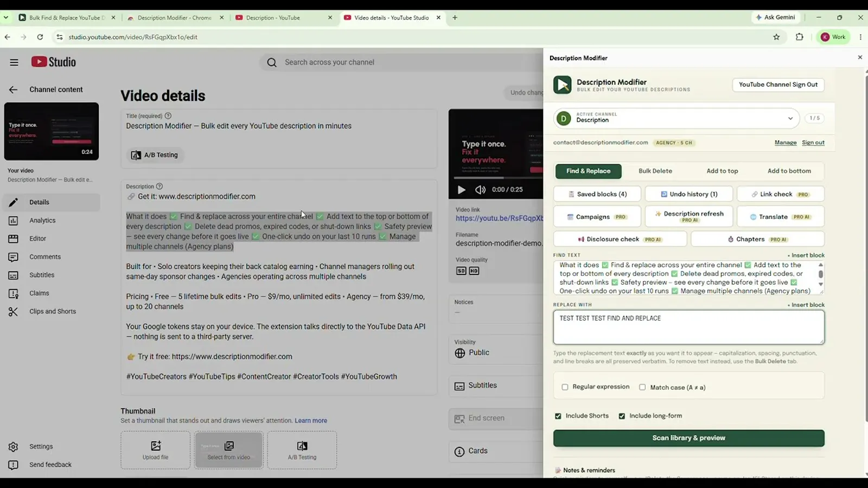Enable the Match case checkbox
Screen dimensions: 868x488
tap(642, 388)
